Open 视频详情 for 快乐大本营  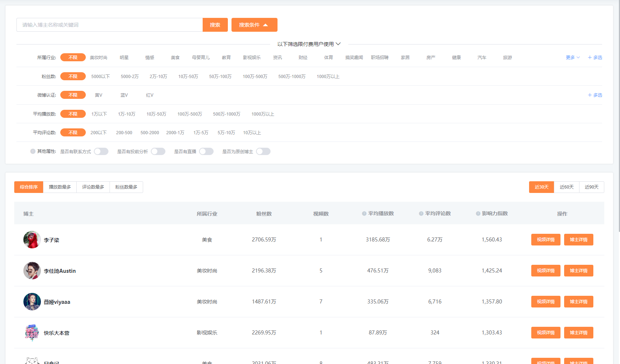pos(546,333)
